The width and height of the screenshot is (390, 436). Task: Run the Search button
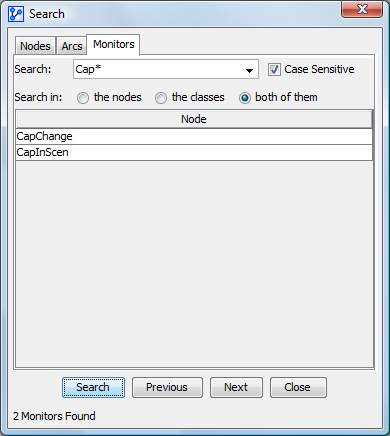click(x=93, y=387)
